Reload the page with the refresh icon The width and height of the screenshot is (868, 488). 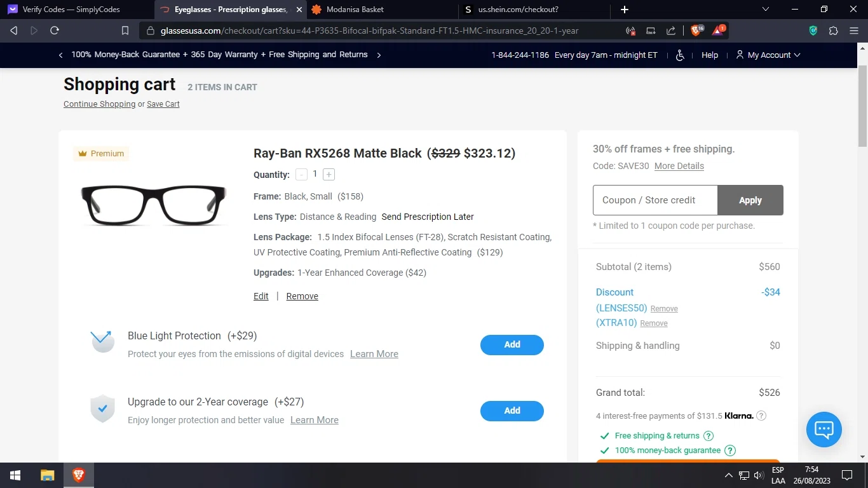tap(55, 30)
